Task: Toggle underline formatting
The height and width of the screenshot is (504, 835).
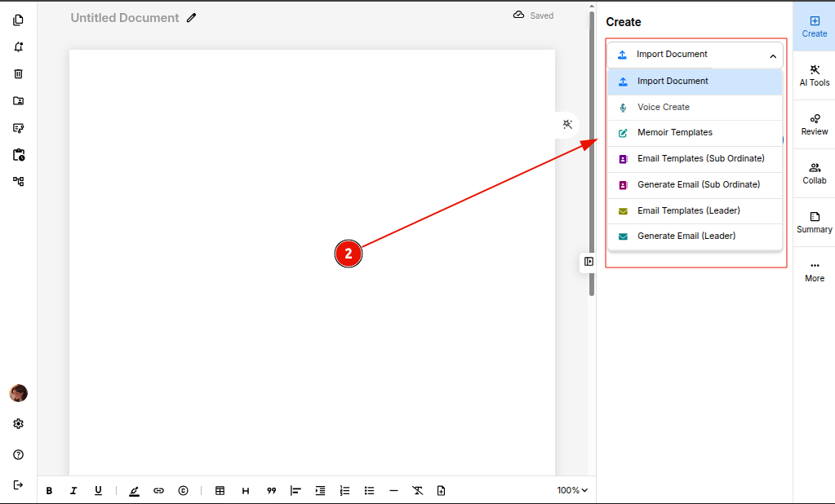Action: point(98,491)
